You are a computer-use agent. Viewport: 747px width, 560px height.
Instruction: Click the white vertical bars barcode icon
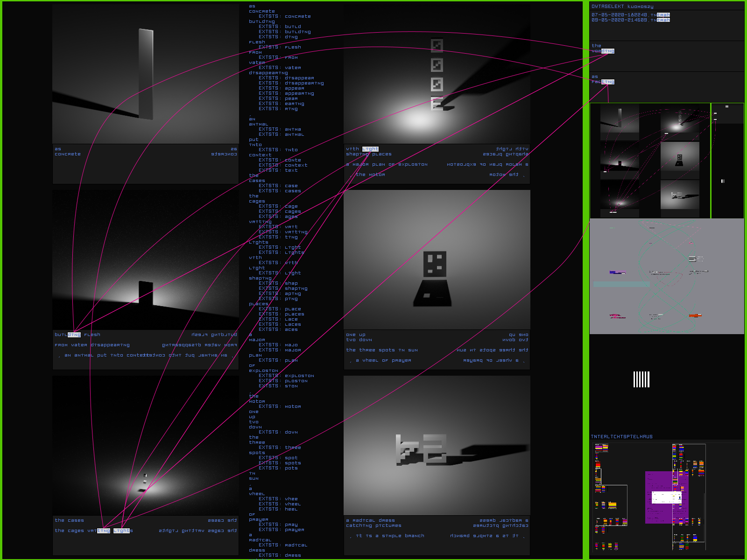pyautogui.click(x=641, y=379)
